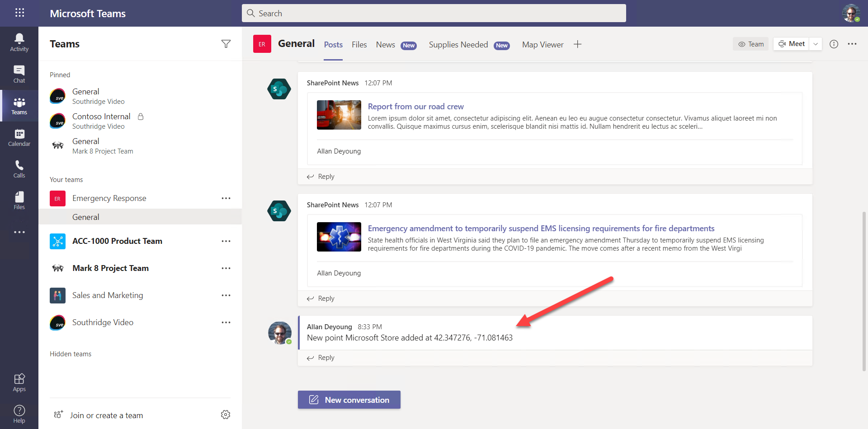Screen dimensions: 868x429
Task: Select Teams in the left rail
Action: tap(19, 106)
